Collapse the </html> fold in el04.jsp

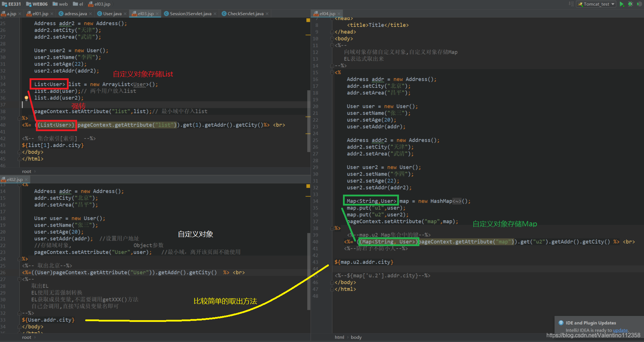click(332, 289)
